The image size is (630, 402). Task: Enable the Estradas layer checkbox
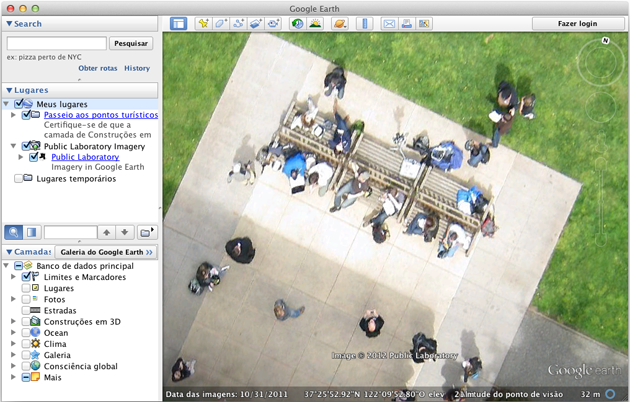[26, 310]
